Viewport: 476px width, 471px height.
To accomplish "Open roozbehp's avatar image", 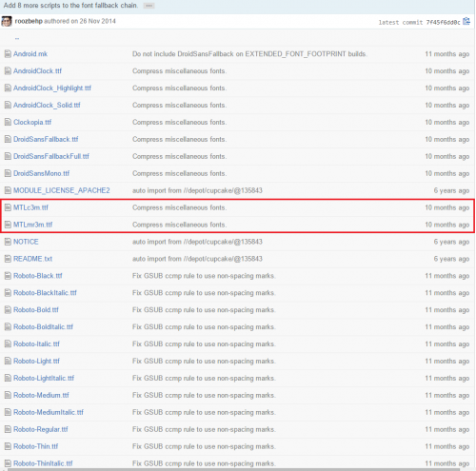I will point(7,21).
